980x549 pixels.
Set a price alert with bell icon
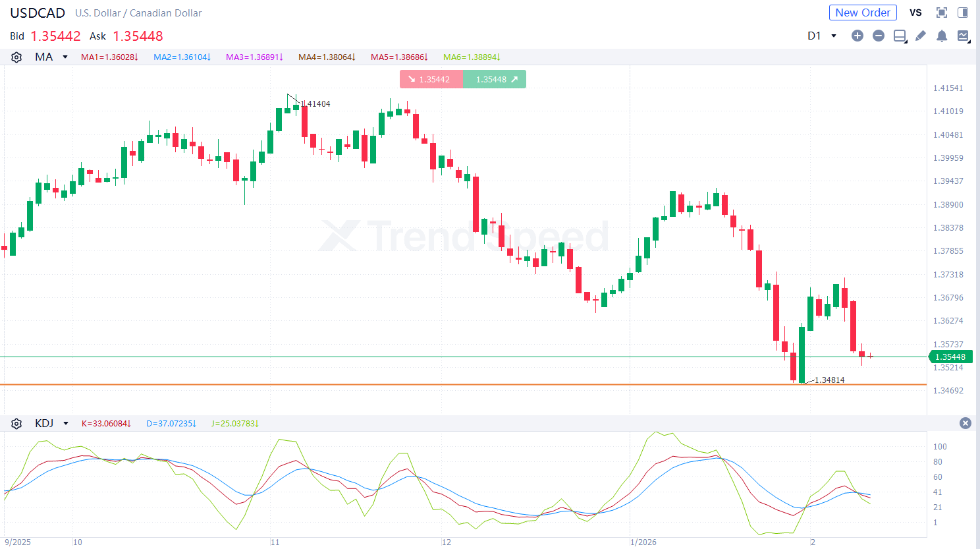point(942,36)
